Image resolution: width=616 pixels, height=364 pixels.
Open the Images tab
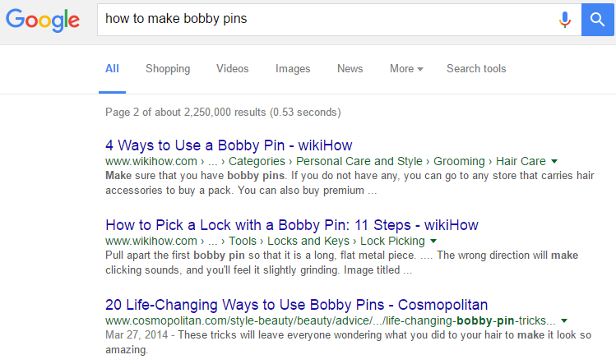[293, 69]
